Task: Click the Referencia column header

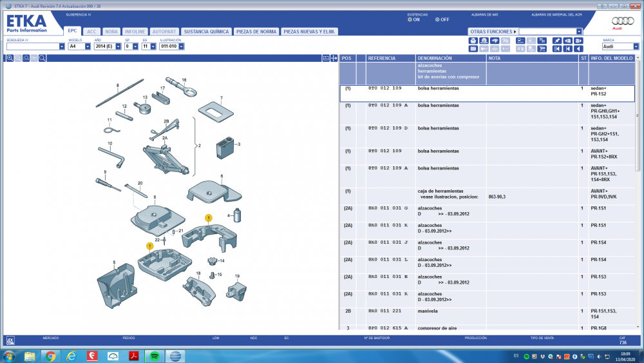Action: (x=391, y=59)
